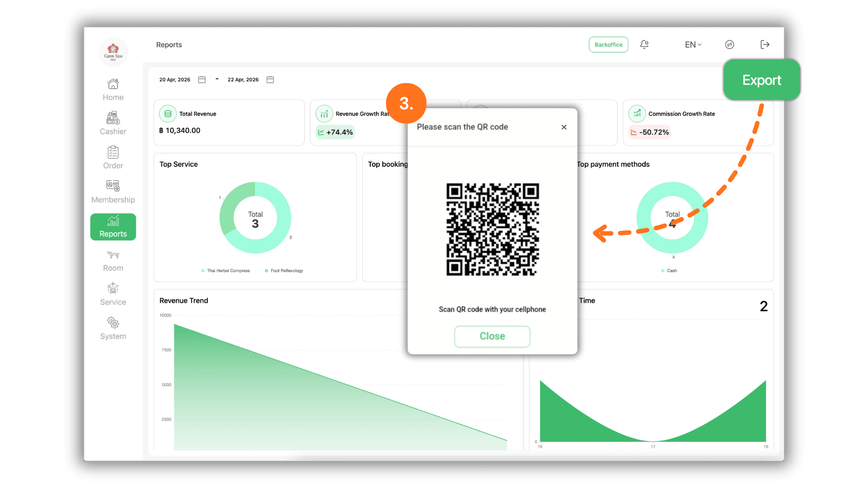Screen dimensions: 868x488
Task: Click the Commission Growth Rate icon
Action: pyautogui.click(x=637, y=114)
